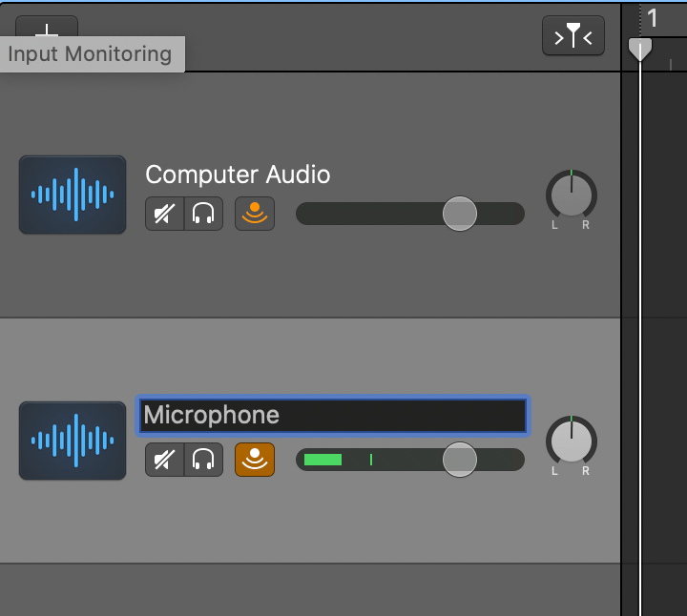Click the empty area below the Microphone track

pyautogui.click(x=310, y=589)
